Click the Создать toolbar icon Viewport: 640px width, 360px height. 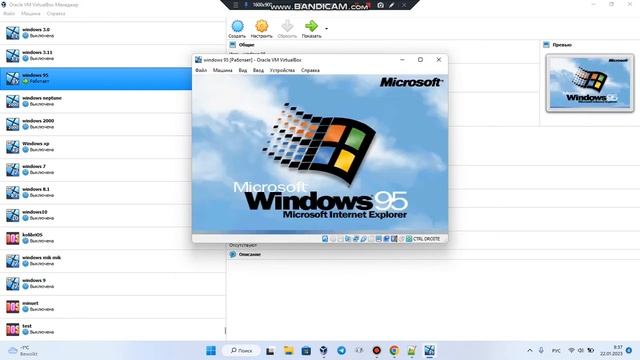[238, 26]
